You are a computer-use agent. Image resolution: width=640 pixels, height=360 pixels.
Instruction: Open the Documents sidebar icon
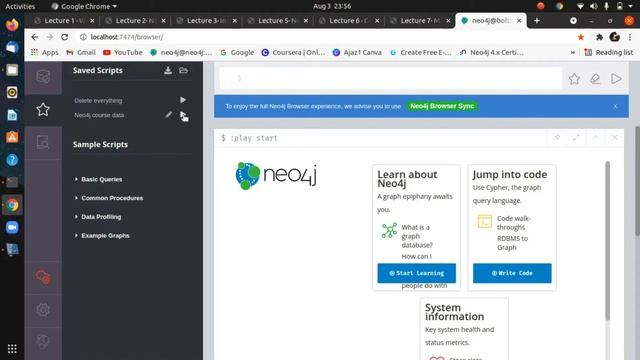click(43, 142)
